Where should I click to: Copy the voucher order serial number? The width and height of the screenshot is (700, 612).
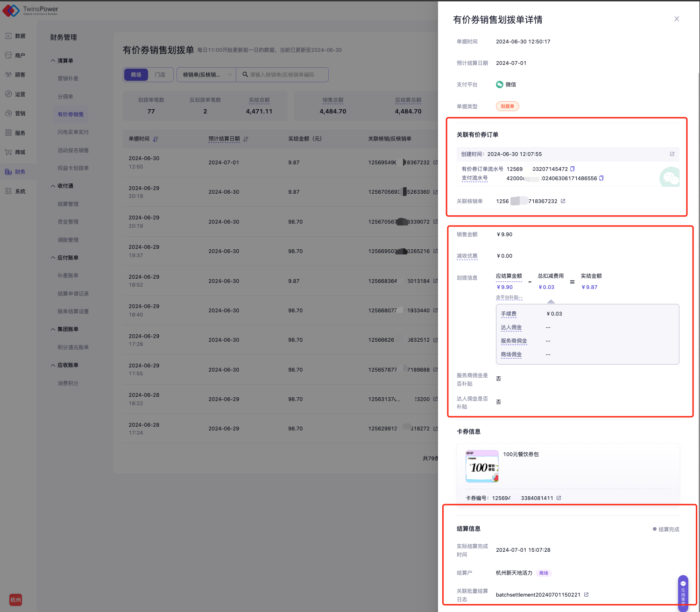(x=572, y=169)
